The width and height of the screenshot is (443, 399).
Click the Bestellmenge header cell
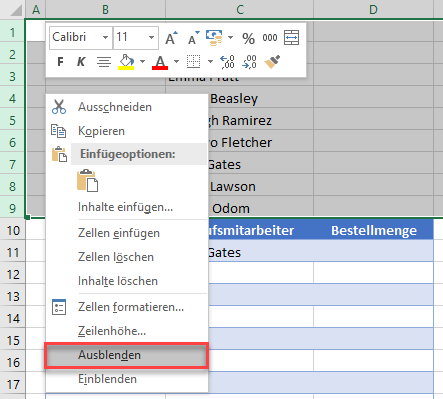click(x=373, y=231)
